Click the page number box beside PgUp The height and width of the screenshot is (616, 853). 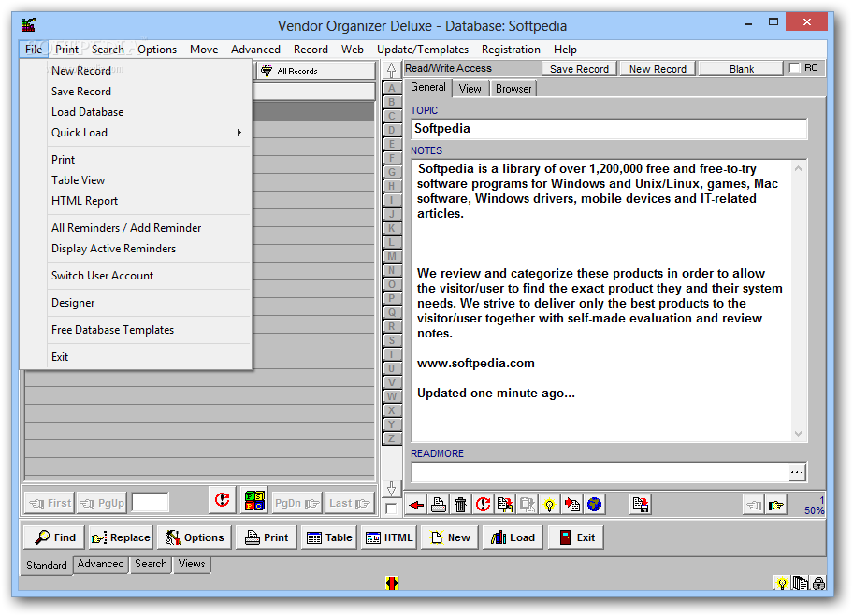point(151,502)
